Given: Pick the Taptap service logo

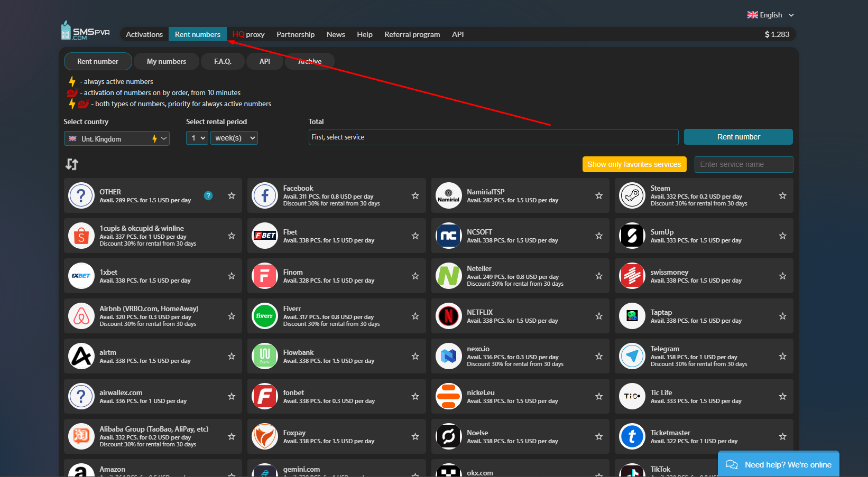Looking at the screenshot, I should coord(632,316).
